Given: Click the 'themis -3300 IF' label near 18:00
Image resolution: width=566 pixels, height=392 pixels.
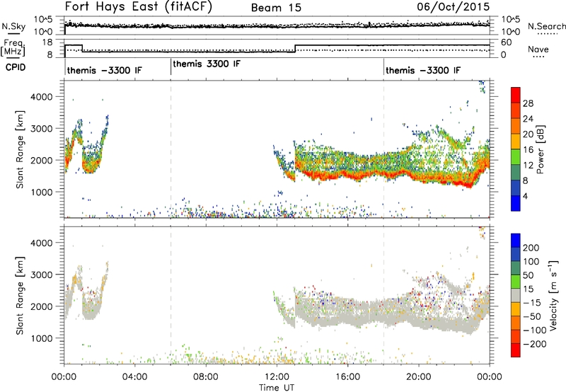Looking at the screenshot, I should coord(423,70).
